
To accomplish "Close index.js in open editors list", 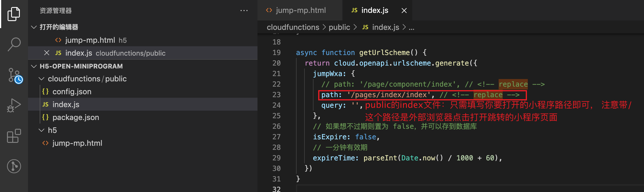I will pos(46,53).
